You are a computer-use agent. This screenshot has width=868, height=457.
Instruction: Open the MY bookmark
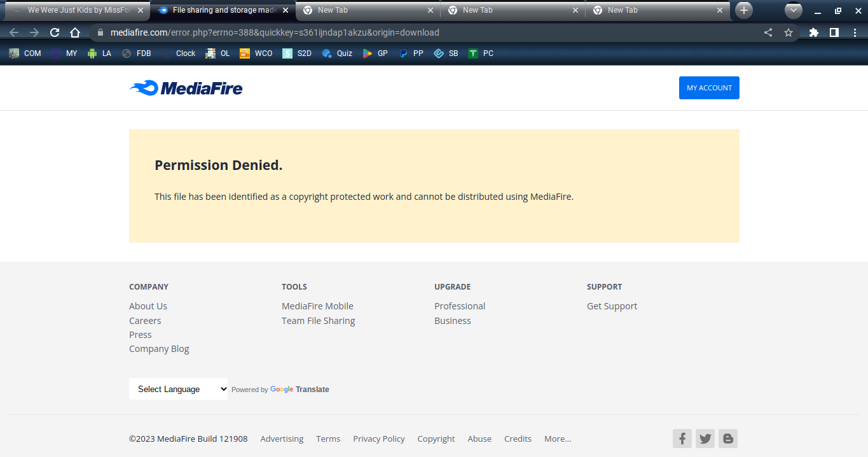[x=65, y=53]
